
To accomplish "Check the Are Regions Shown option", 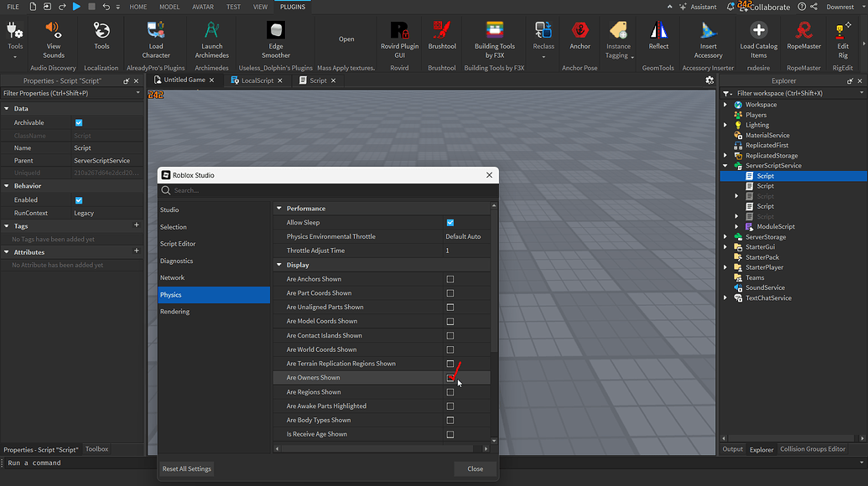I will point(450,392).
